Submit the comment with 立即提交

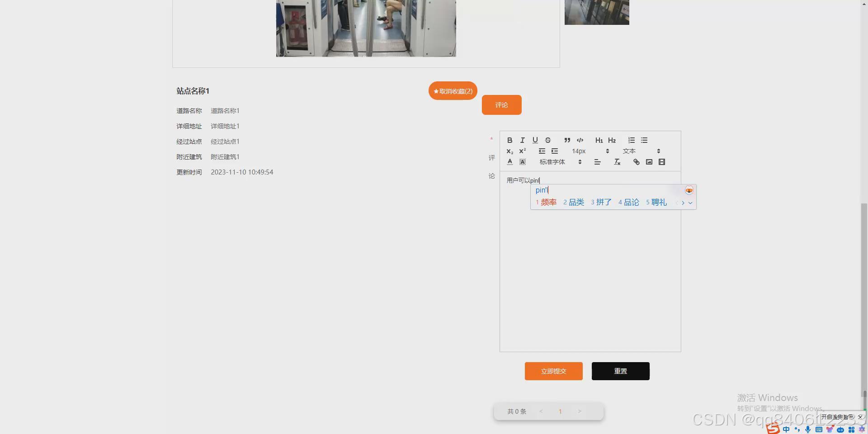coord(554,371)
